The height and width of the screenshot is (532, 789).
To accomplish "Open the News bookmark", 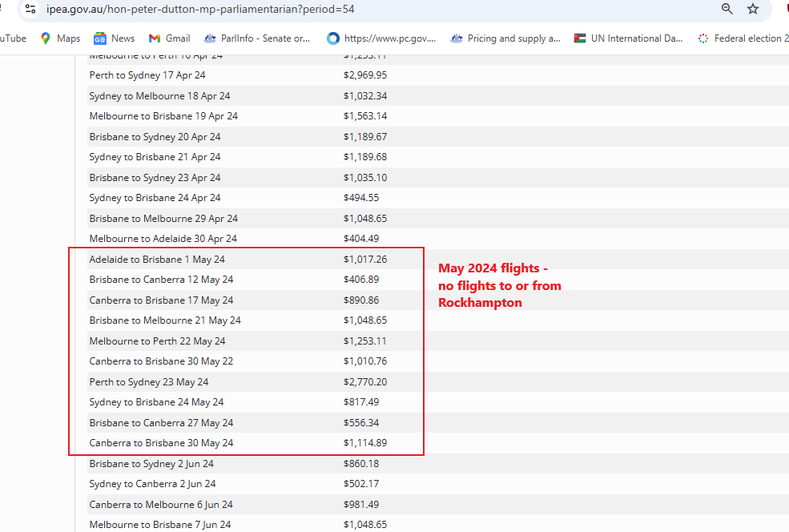I will (x=115, y=38).
